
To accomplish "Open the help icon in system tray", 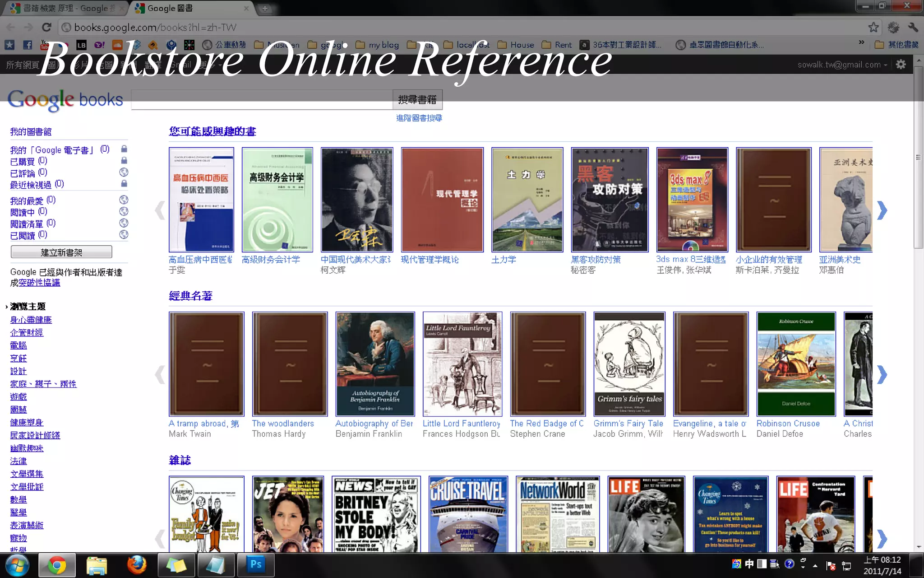I will (x=789, y=564).
